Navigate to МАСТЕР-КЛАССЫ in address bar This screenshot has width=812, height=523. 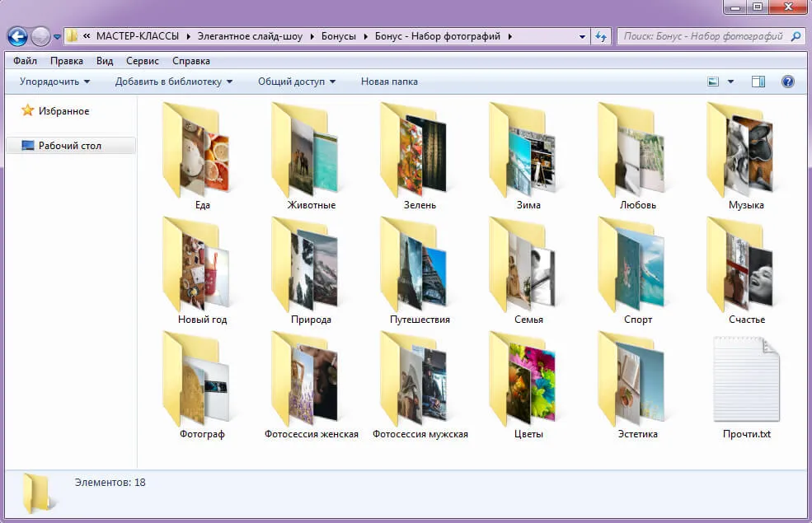(x=138, y=37)
